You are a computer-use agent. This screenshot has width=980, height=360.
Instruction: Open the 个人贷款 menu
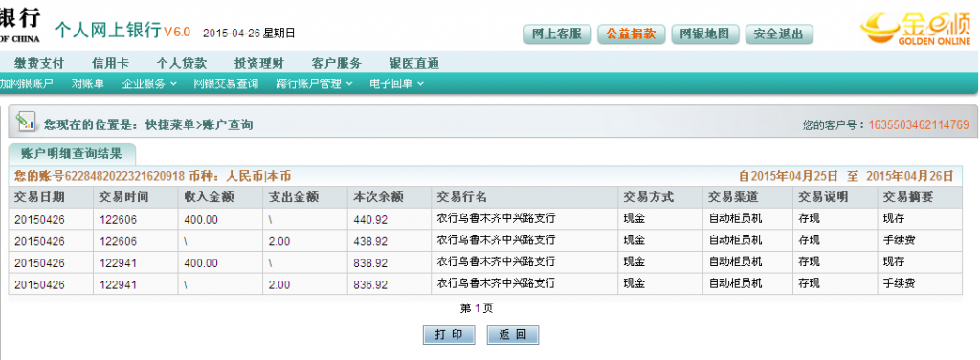coord(181,64)
